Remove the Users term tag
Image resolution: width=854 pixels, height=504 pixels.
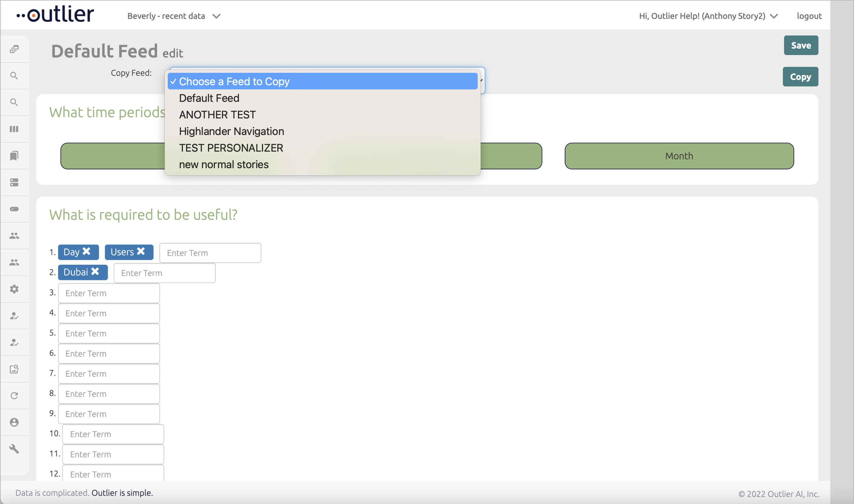tap(141, 251)
